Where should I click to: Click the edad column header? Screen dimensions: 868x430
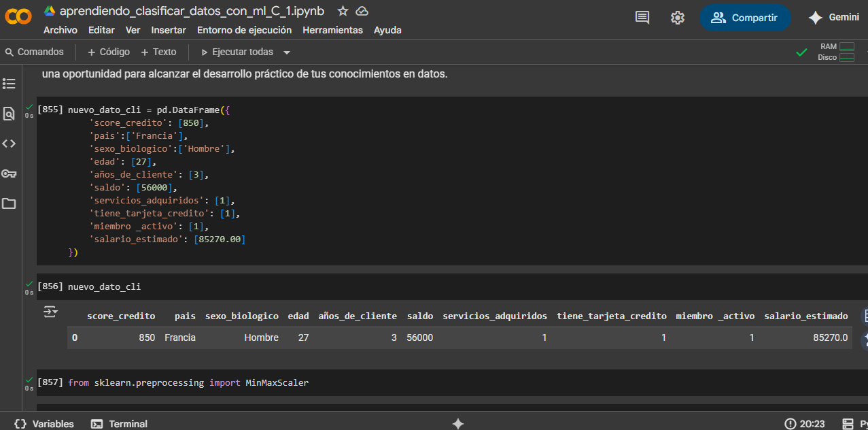pos(298,316)
